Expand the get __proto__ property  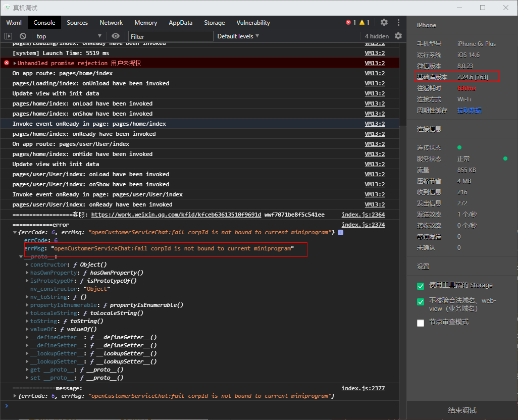coord(27,370)
